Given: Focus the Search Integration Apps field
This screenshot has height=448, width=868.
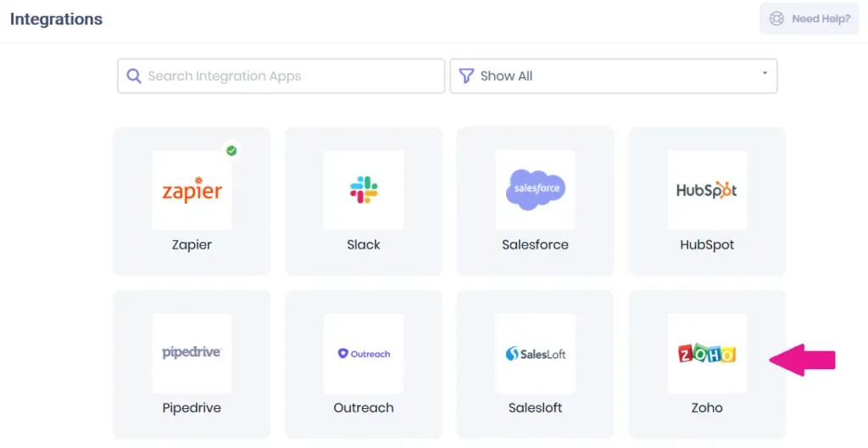Looking at the screenshot, I should (x=281, y=76).
